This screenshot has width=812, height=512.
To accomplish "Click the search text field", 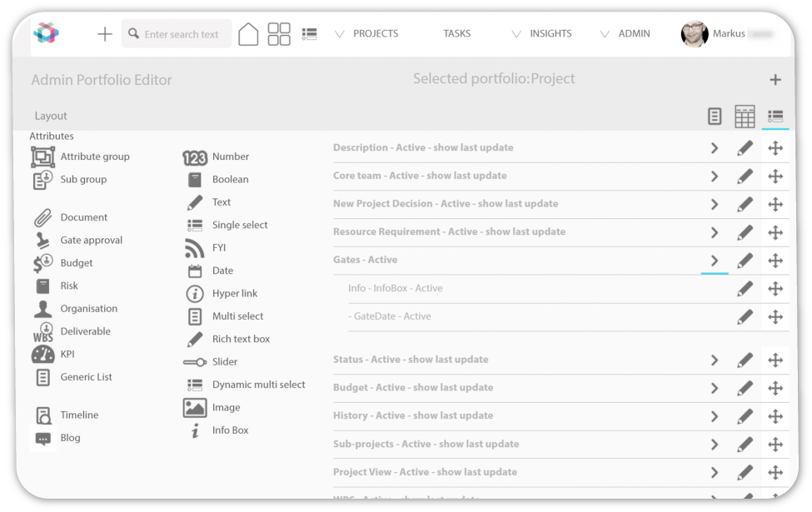I will click(x=182, y=34).
